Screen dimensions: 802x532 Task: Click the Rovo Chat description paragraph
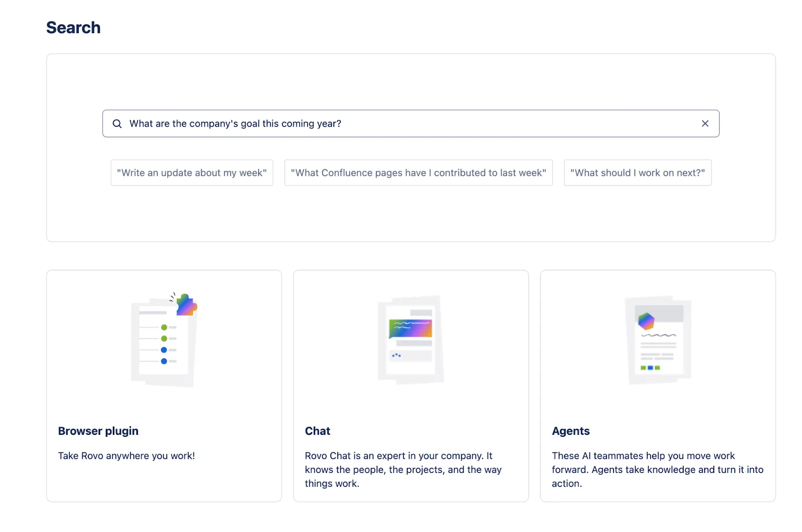pyautogui.click(x=403, y=470)
